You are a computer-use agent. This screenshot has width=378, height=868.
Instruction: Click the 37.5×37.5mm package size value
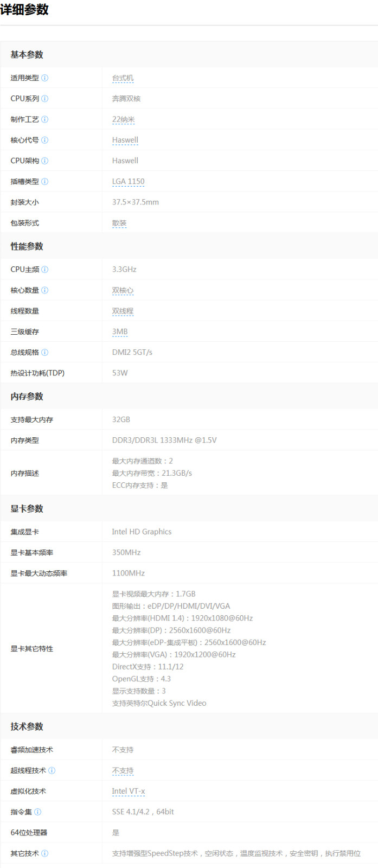pyautogui.click(x=136, y=202)
